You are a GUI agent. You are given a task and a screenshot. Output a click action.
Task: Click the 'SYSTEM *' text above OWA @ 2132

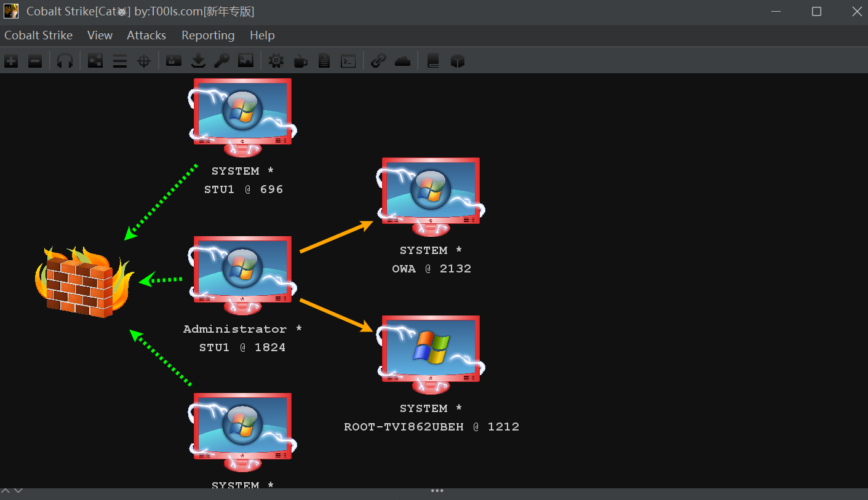coord(431,250)
